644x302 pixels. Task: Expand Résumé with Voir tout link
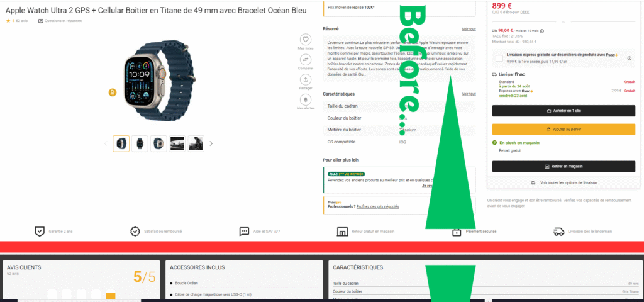(x=469, y=29)
